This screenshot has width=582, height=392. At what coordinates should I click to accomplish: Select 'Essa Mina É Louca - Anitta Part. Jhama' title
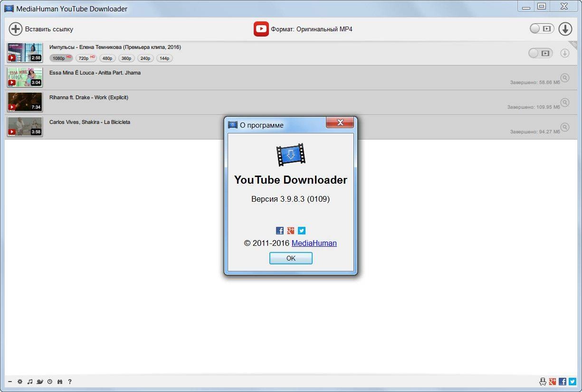coord(95,73)
